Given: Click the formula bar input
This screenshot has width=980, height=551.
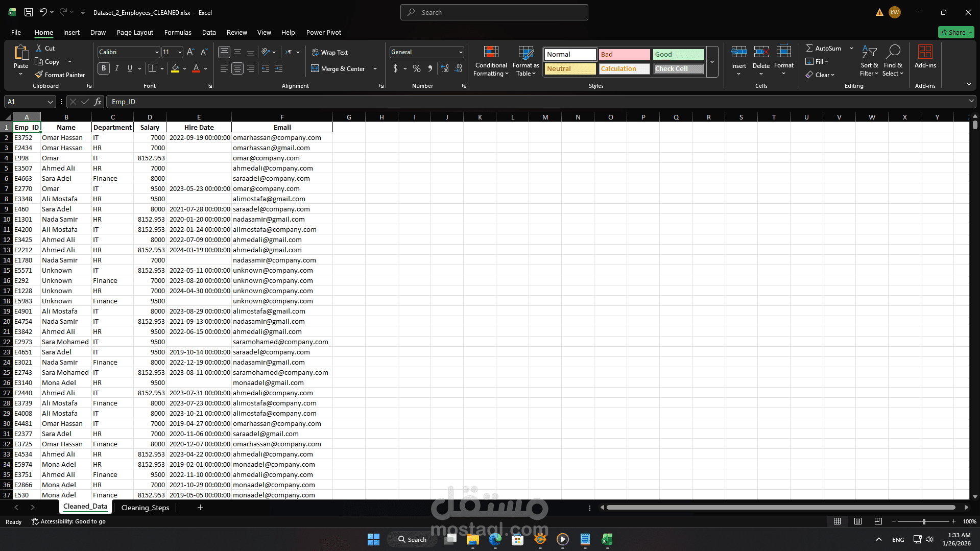Looking at the screenshot, I should click(536, 102).
